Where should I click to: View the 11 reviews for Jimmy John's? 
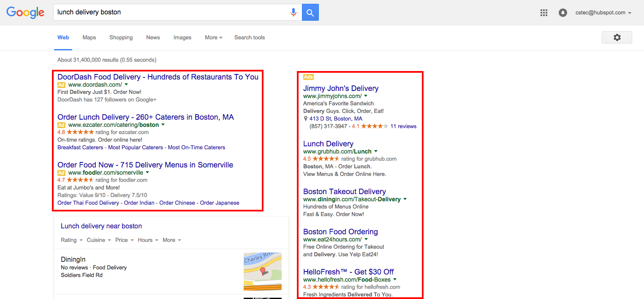tap(403, 126)
